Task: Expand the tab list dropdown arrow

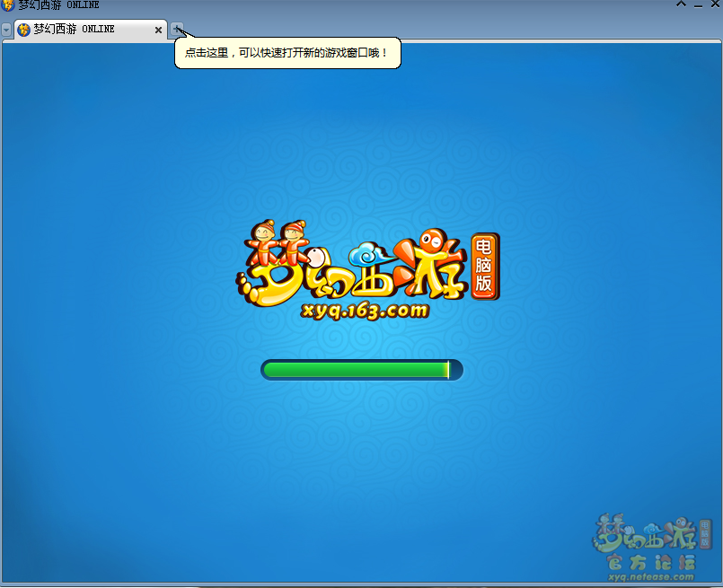Action: (6, 30)
